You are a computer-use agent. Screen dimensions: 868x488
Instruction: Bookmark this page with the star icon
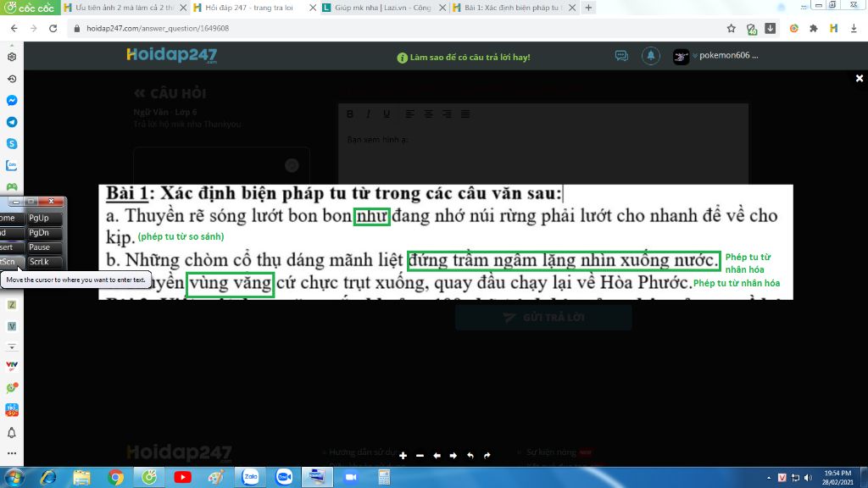tap(732, 28)
